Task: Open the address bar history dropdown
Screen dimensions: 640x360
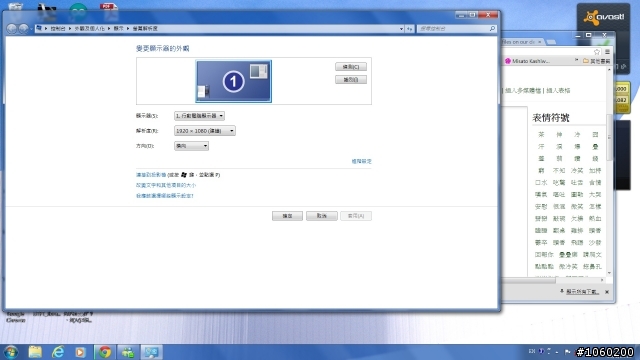Action: [401, 29]
